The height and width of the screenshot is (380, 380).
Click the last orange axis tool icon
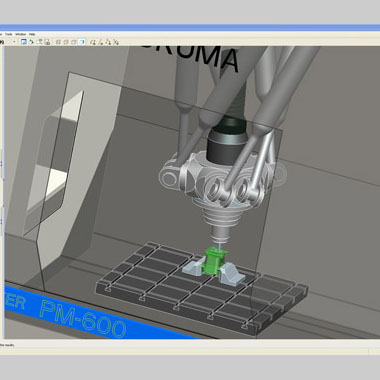[x=116, y=42]
